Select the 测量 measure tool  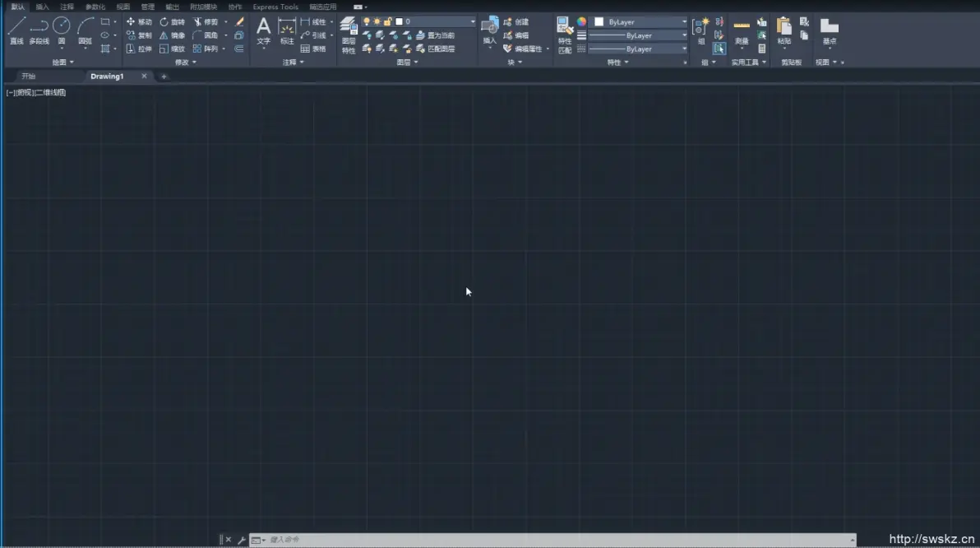click(x=742, y=32)
